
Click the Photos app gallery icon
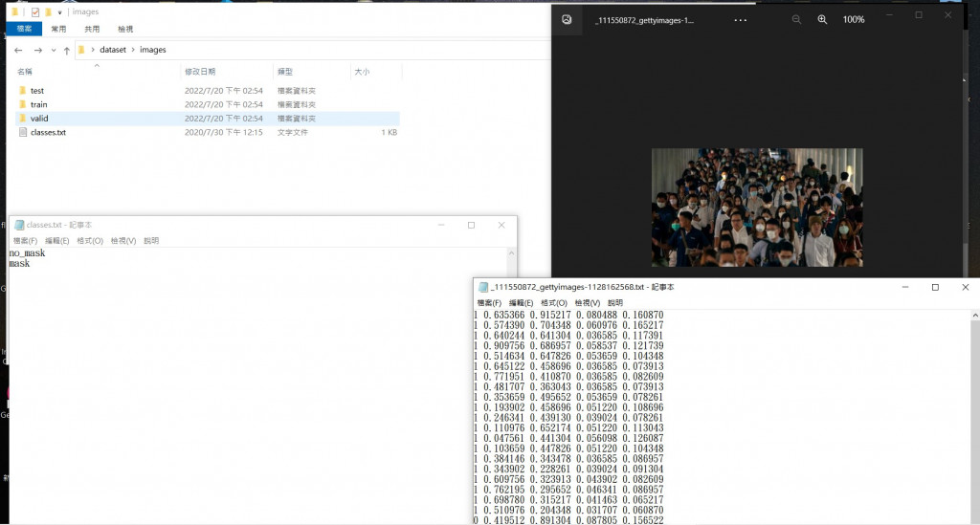pyautogui.click(x=567, y=20)
